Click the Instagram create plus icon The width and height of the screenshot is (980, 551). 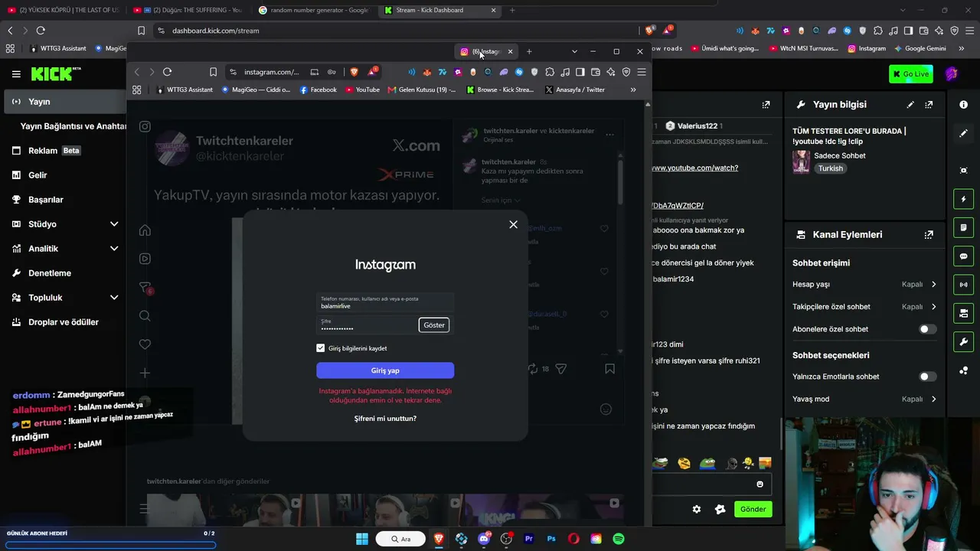click(145, 373)
